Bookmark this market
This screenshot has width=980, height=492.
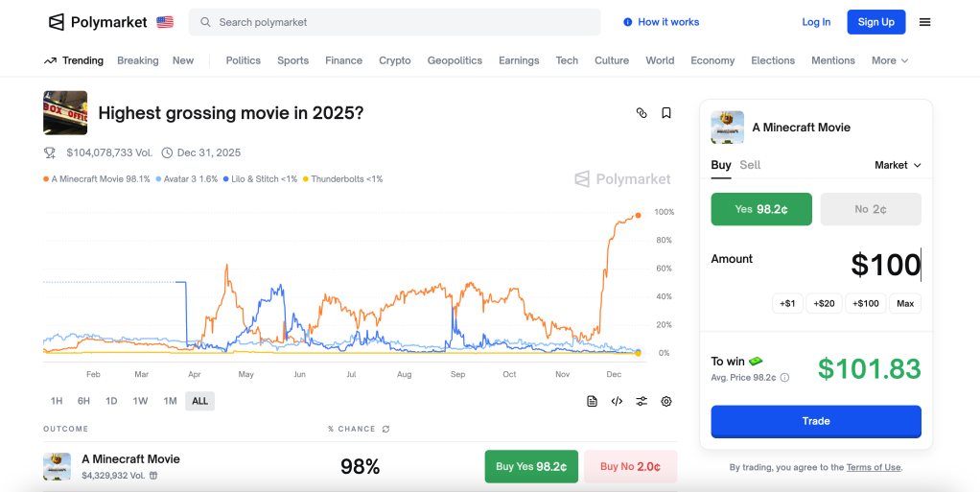tap(666, 113)
